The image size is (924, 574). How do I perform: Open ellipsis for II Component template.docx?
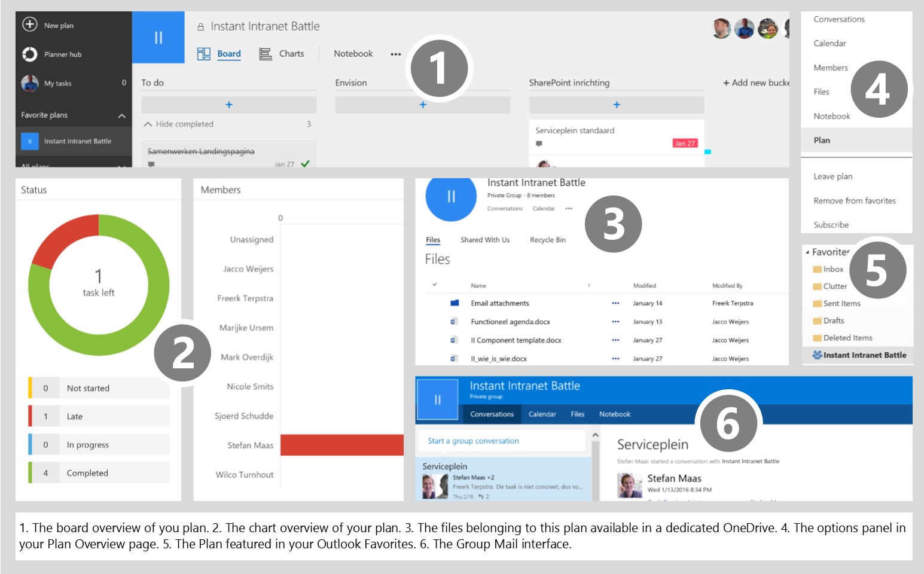click(x=615, y=340)
